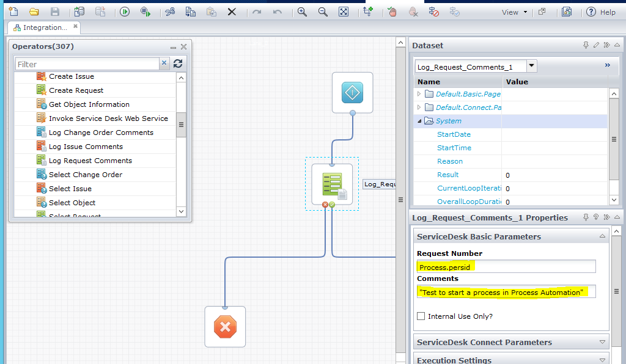The image size is (626, 364).
Task: Click the Open folder toolbar icon
Action: tap(34, 12)
